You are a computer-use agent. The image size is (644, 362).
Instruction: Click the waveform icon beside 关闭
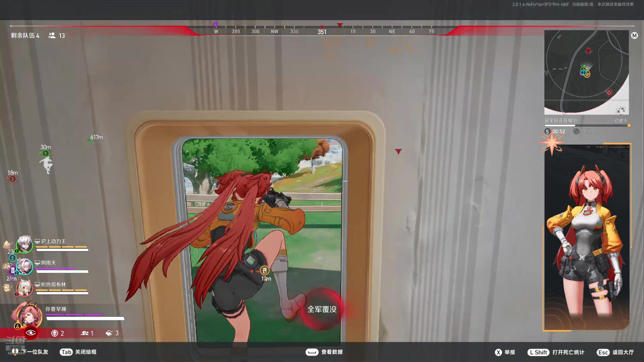tap(576, 131)
